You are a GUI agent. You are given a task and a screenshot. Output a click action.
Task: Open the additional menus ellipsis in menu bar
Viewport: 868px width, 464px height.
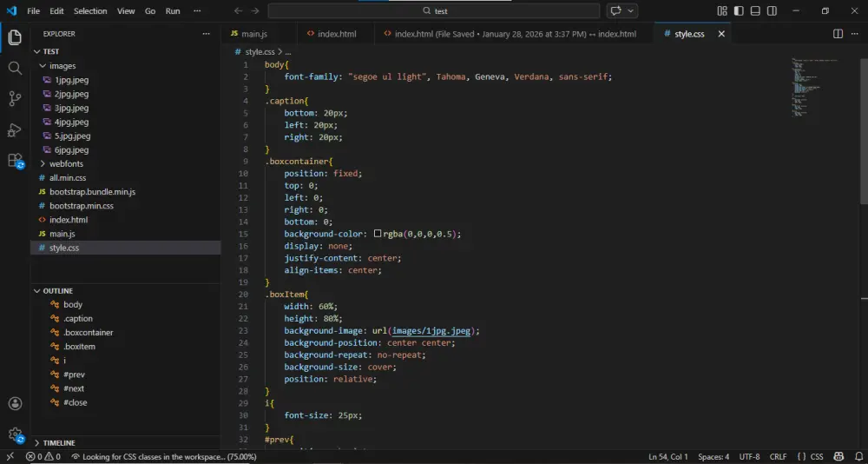coord(197,11)
